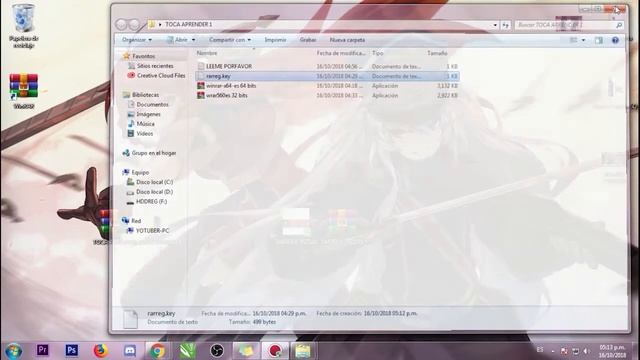Click Nueva carpeta to create a folder
Image resolution: width=640 pixels, height=360 pixels.
tap(347, 40)
